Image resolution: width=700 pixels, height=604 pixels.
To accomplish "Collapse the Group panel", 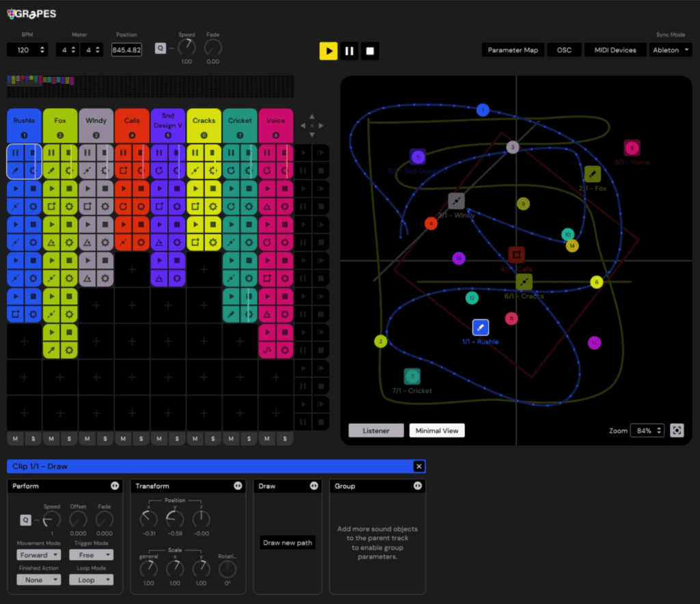I will (418, 486).
